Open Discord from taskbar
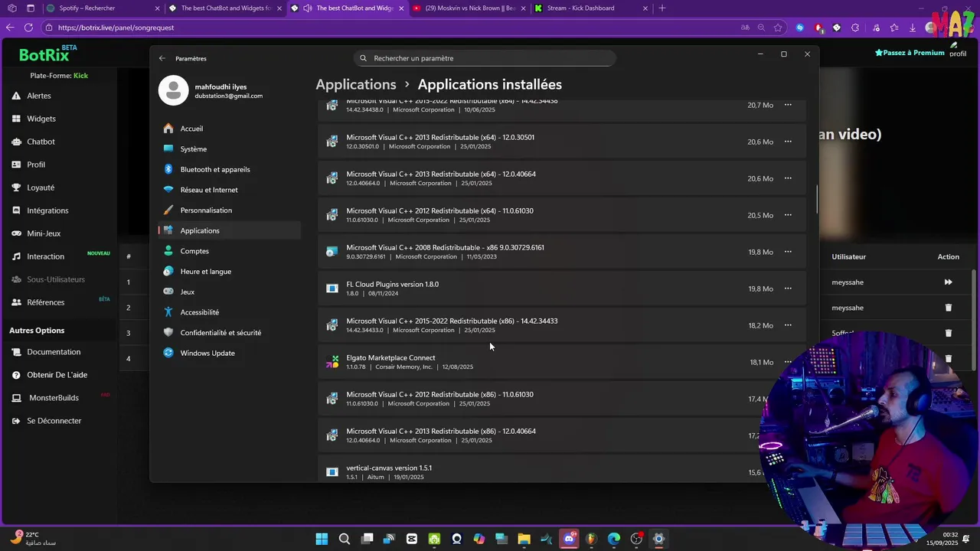980x551 pixels. (569, 539)
